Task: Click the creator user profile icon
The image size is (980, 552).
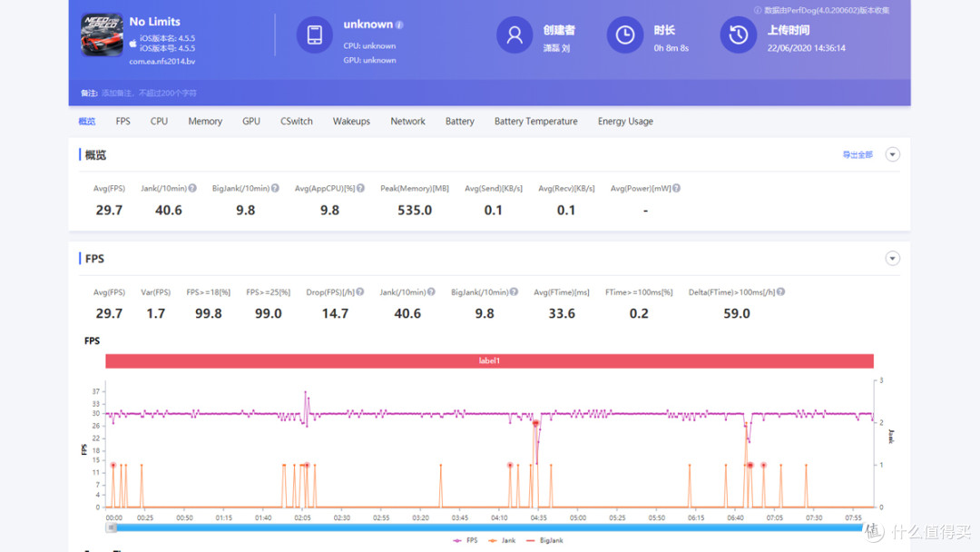Action: point(514,35)
